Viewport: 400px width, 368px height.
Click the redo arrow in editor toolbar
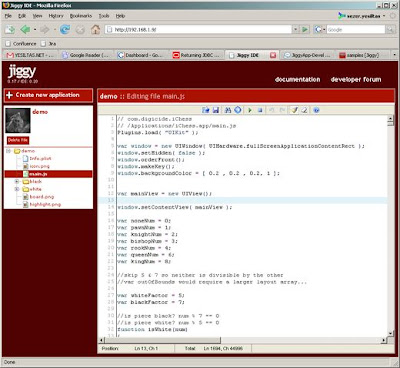[282, 110]
